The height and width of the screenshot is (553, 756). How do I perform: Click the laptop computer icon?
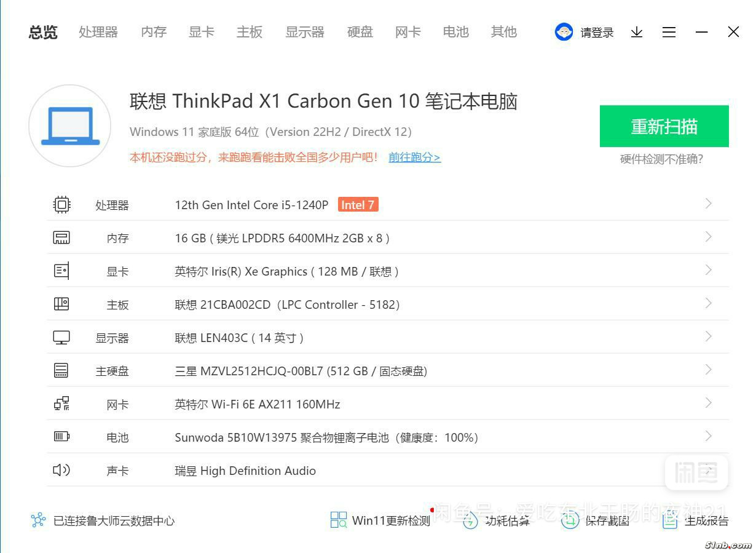(70, 126)
